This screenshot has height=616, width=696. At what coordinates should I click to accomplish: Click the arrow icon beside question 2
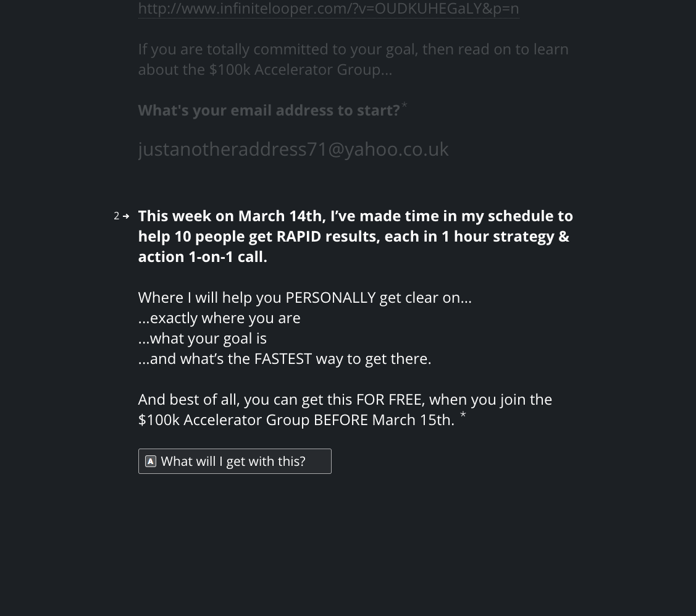coord(126,216)
